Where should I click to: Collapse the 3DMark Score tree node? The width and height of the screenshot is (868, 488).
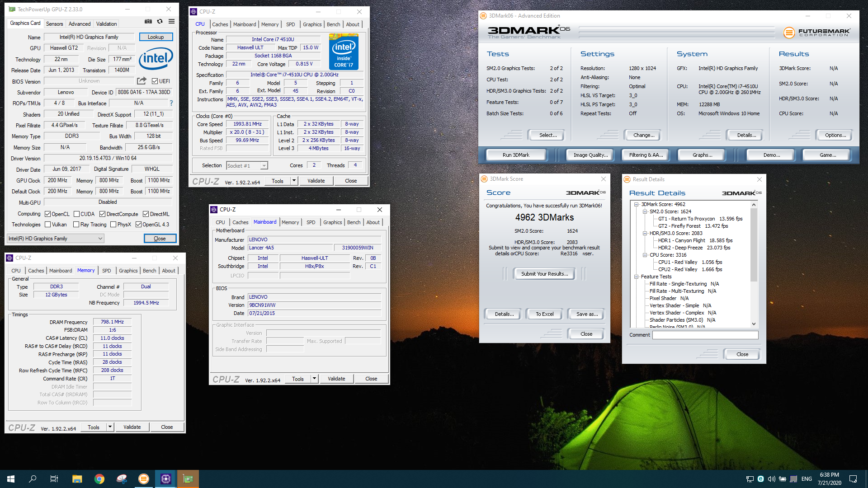pos(637,204)
